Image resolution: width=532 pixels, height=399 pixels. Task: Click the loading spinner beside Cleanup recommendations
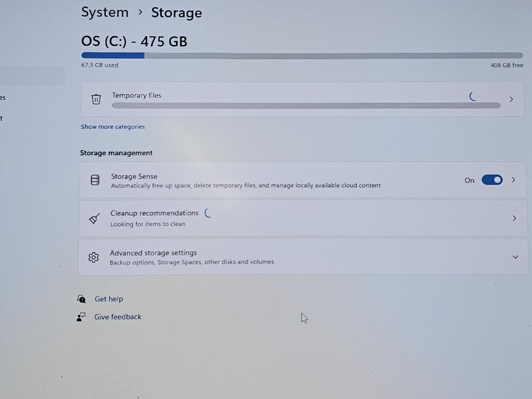tap(207, 213)
